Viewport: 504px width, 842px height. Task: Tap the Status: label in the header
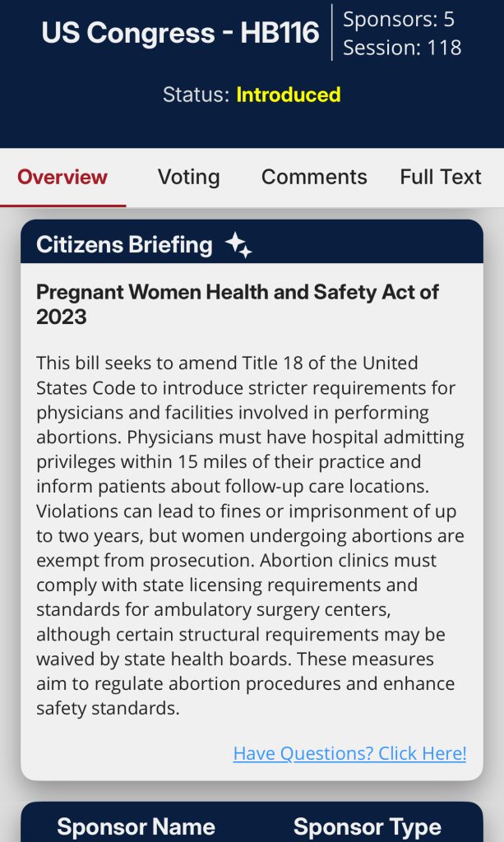click(x=195, y=95)
